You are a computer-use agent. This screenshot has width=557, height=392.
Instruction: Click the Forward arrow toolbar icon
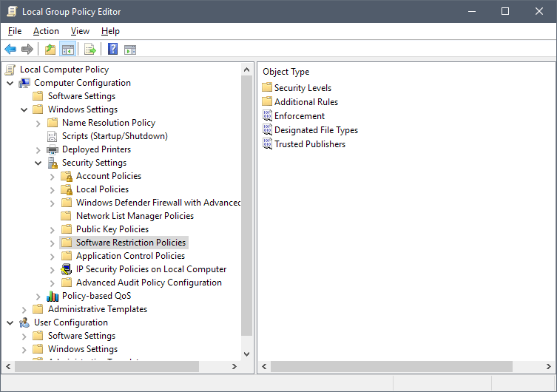click(27, 49)
